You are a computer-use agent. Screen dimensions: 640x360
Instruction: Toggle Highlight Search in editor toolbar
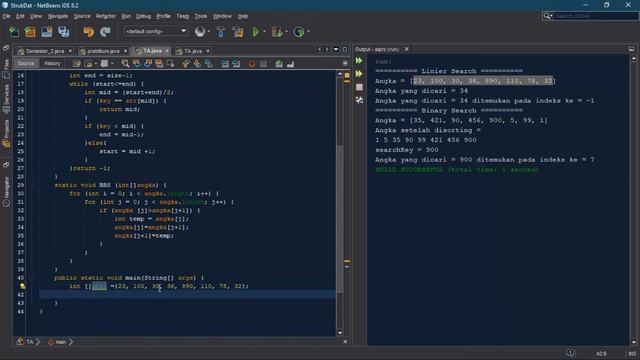[x=159, y=64]
